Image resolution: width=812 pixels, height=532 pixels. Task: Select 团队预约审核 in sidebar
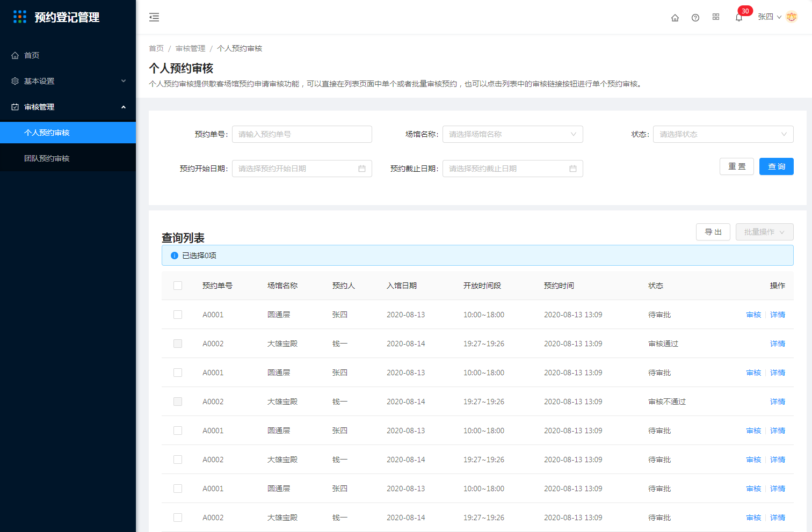coord(68,158)
